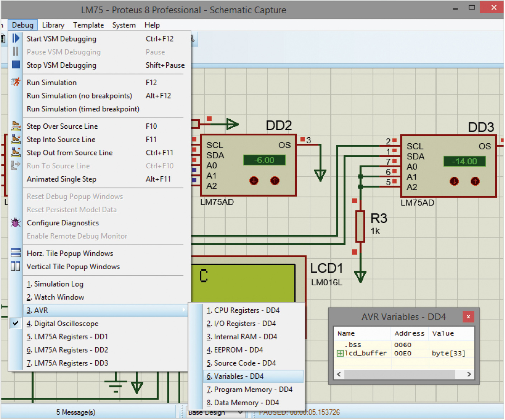505x420 pixels.
Task: Click the Start VSM Debugging play icon
Action: 16,38
